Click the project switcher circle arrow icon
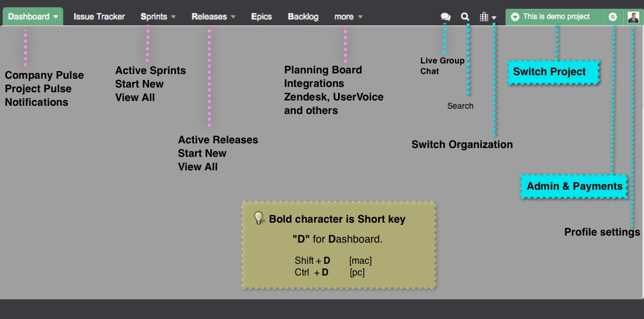The height and width of the screenshot is (319, 644). pos(515,17)
